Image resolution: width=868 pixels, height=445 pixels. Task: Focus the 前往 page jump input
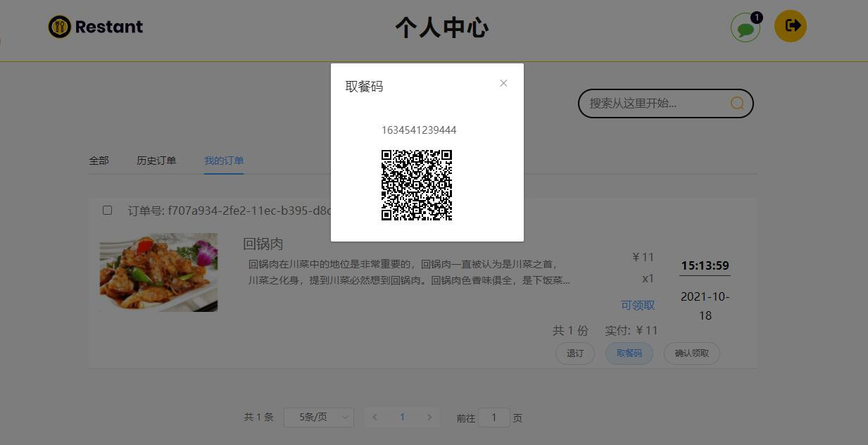click(494, 418)
